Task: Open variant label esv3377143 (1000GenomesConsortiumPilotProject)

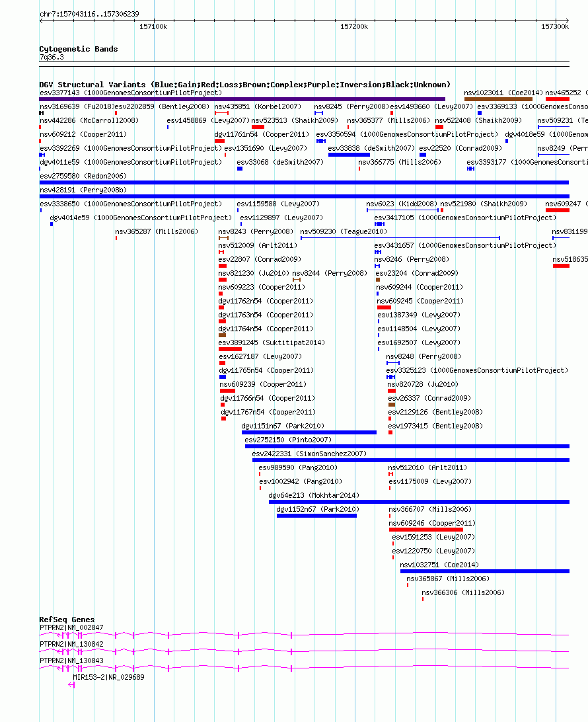Action: [x=131, y=93]
